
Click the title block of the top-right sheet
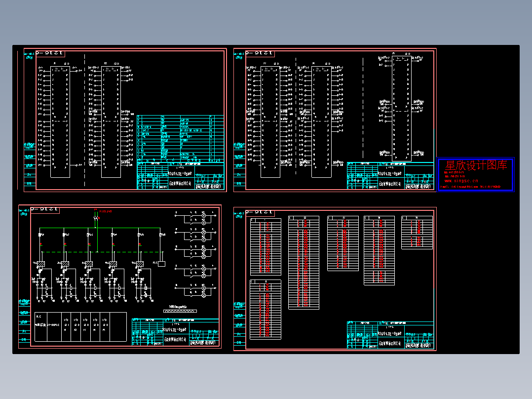(390, 175)
